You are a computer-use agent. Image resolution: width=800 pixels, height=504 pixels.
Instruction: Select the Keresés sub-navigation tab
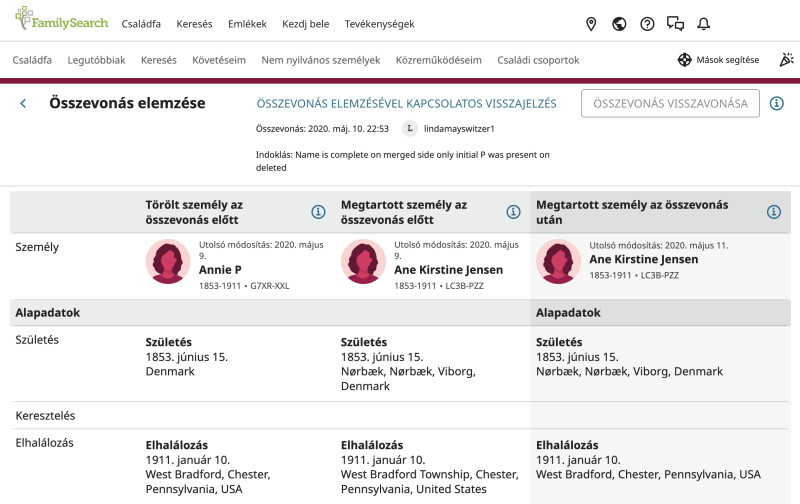click(159, 60)
